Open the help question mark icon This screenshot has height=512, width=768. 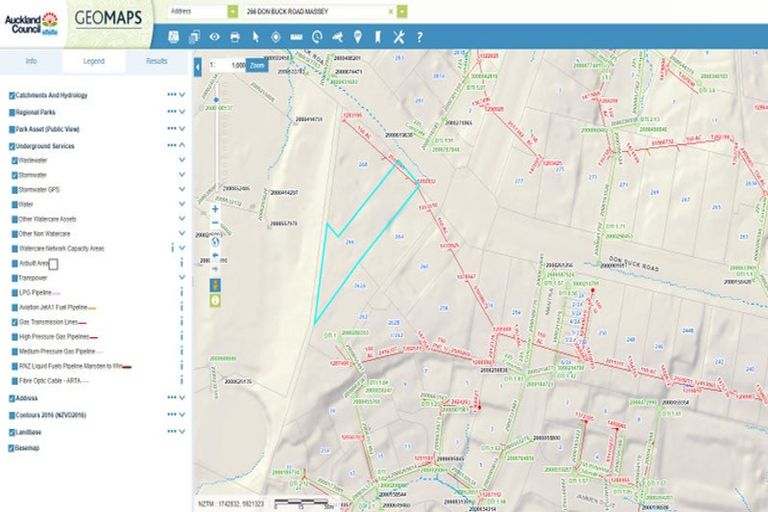click(x=419, y=37)
